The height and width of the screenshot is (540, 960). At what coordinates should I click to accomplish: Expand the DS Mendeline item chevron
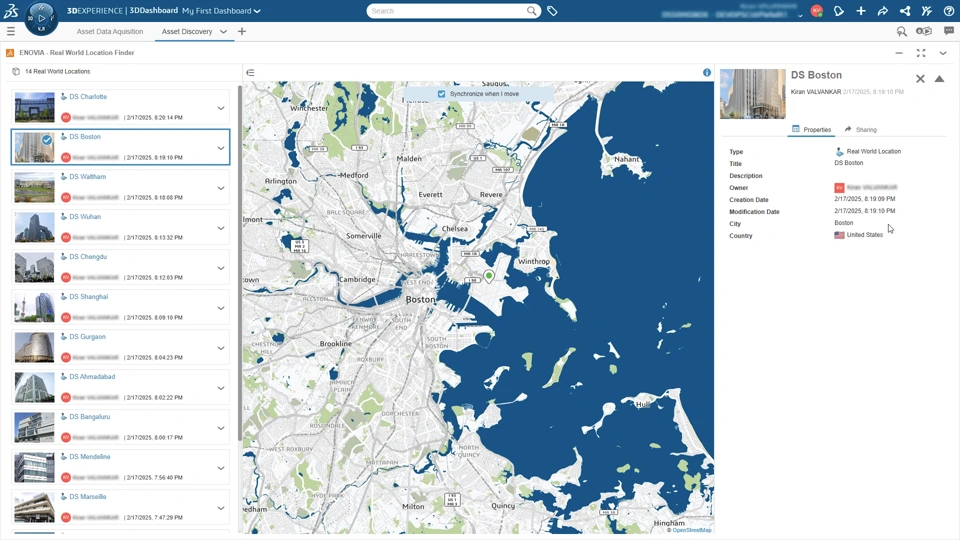tap(221, 468)
